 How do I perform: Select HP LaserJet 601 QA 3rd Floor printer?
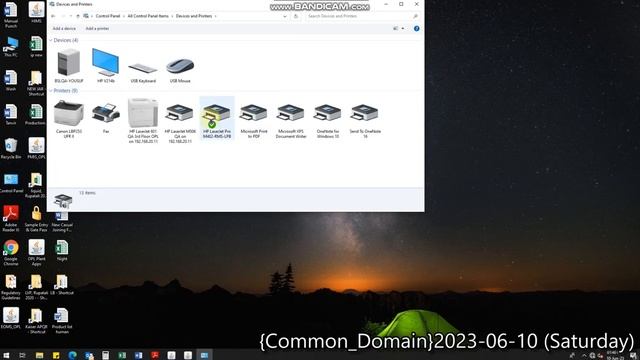pos(143,120)
